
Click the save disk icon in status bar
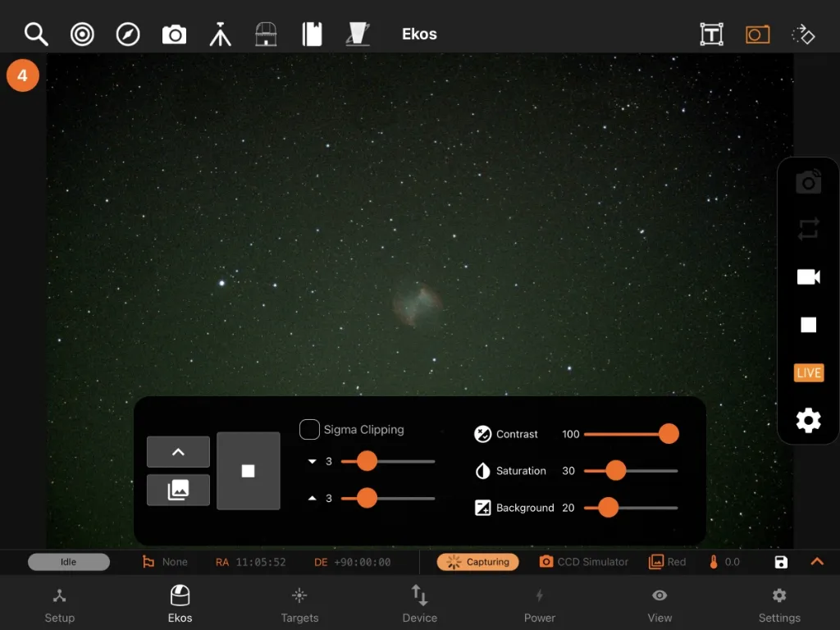click(781, 562)
